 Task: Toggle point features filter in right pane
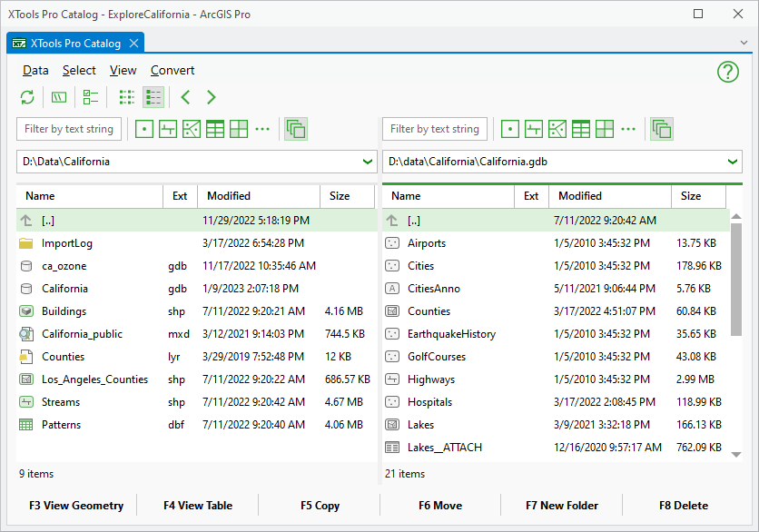click(510, 129)
